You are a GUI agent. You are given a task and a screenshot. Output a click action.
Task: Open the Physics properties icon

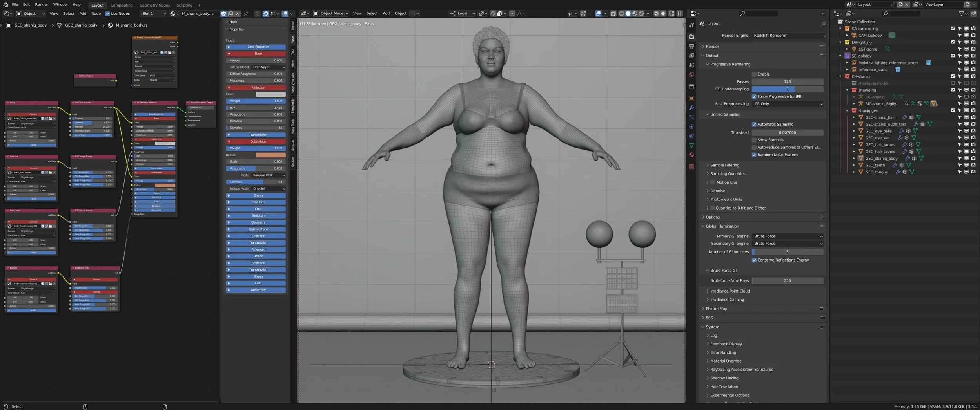tap(691, 126)
